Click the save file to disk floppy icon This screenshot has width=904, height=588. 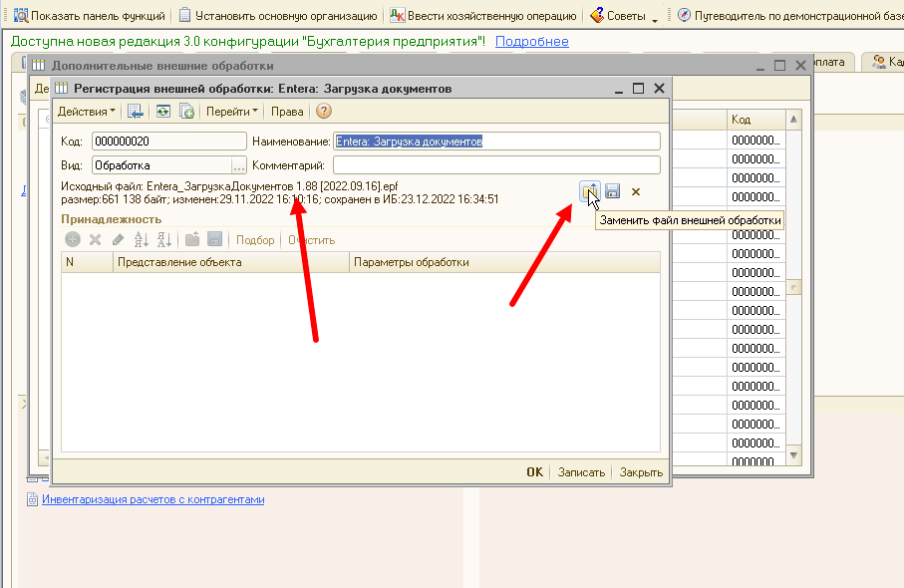613,191
